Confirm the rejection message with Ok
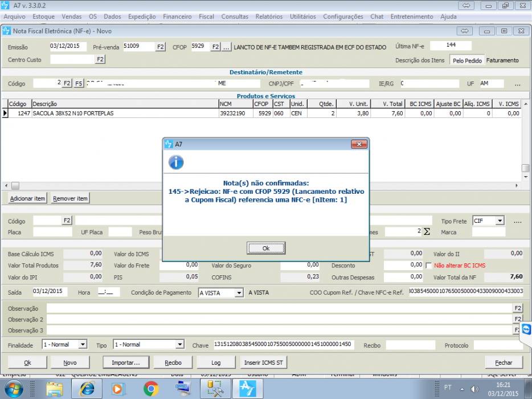 point(266,248)
